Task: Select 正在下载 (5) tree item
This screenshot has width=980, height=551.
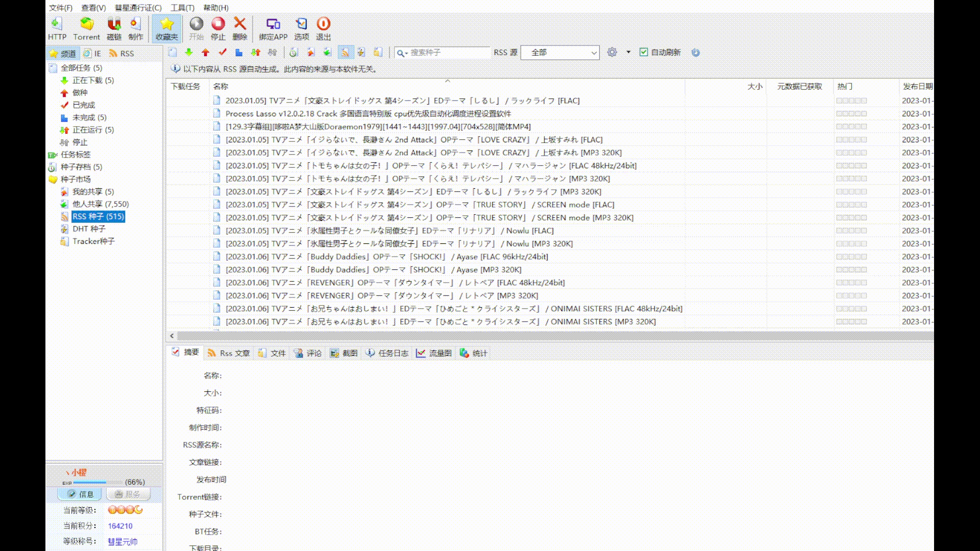Action: click(x=93, y=80)
